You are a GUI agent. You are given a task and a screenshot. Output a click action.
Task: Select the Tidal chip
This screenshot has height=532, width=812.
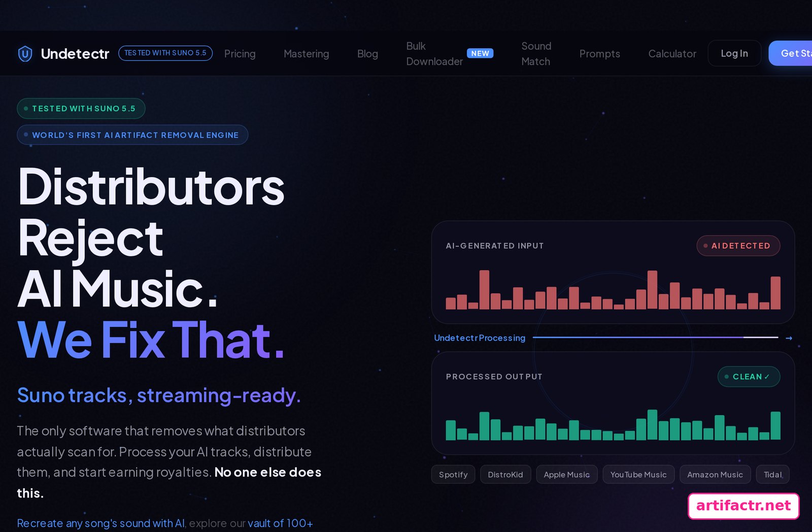[773, 474]
